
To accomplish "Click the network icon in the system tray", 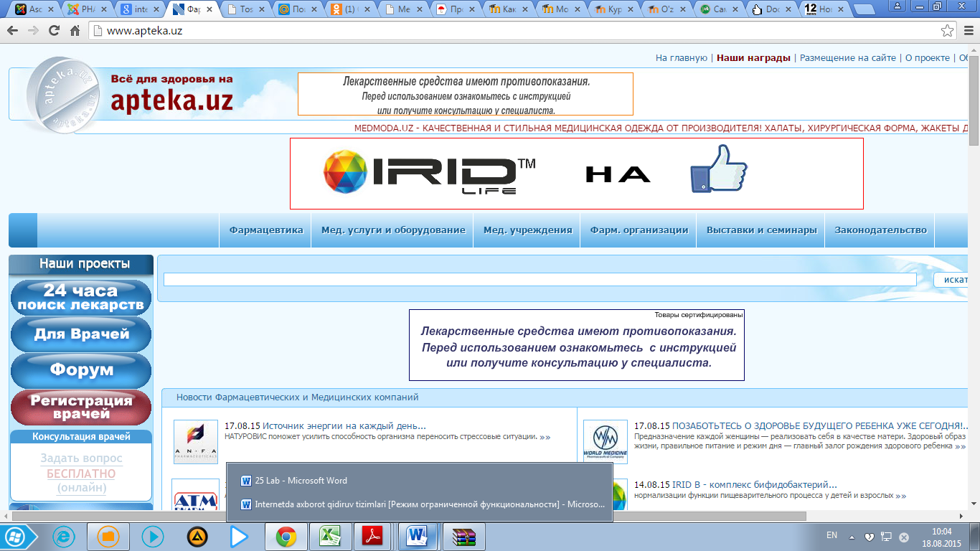I will point(887,537).
